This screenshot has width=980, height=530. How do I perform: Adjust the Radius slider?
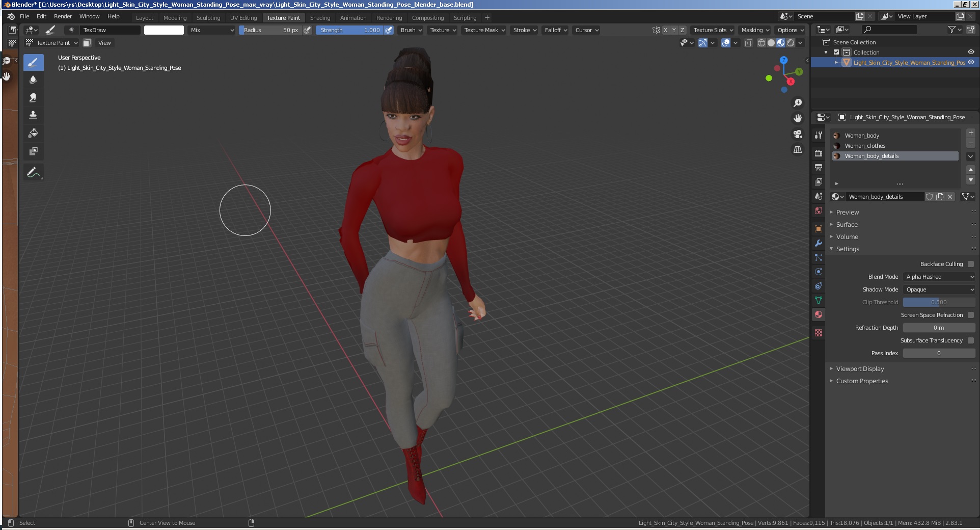270,30
